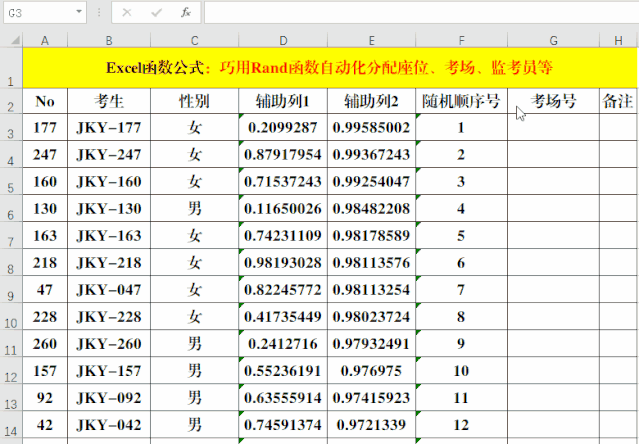Click inside the empty formula bar field
The height and width of the screenshot is (444, 639).
[420, 13]
